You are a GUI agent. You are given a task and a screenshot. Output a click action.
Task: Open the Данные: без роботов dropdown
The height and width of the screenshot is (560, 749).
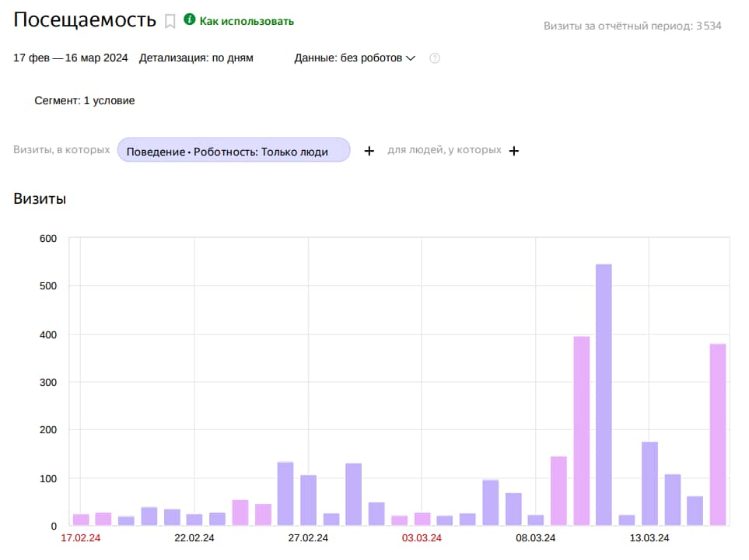tap(355, 58)
